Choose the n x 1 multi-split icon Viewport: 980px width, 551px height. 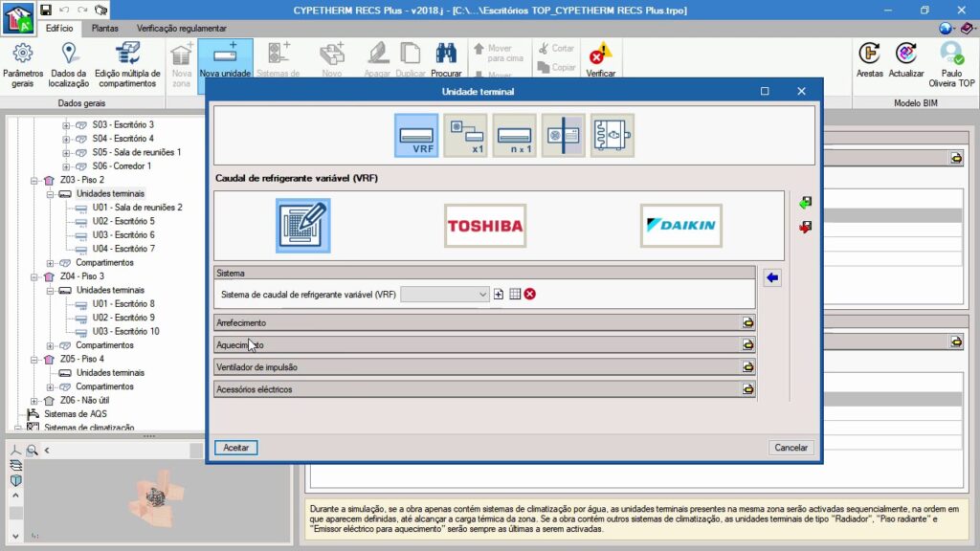[515, 135]
